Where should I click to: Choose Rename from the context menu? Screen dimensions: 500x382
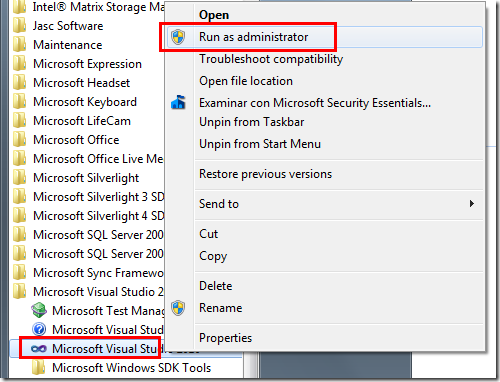221,308
